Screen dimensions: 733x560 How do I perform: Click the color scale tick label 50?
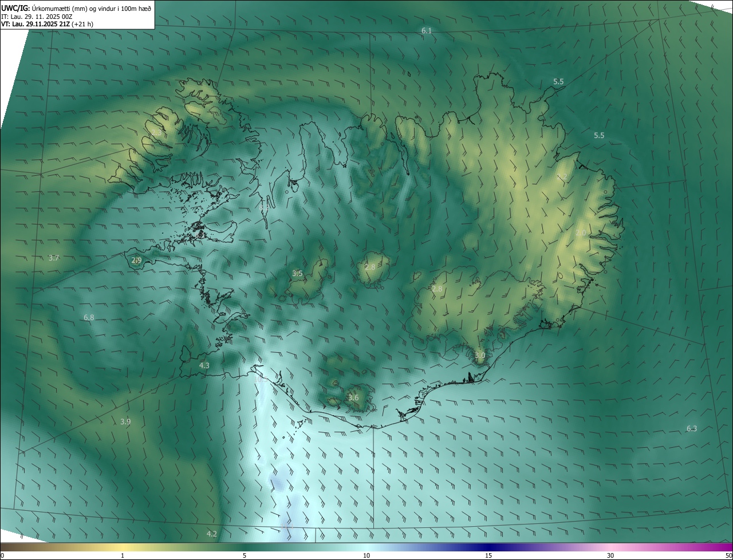click(x=728, y=556)
